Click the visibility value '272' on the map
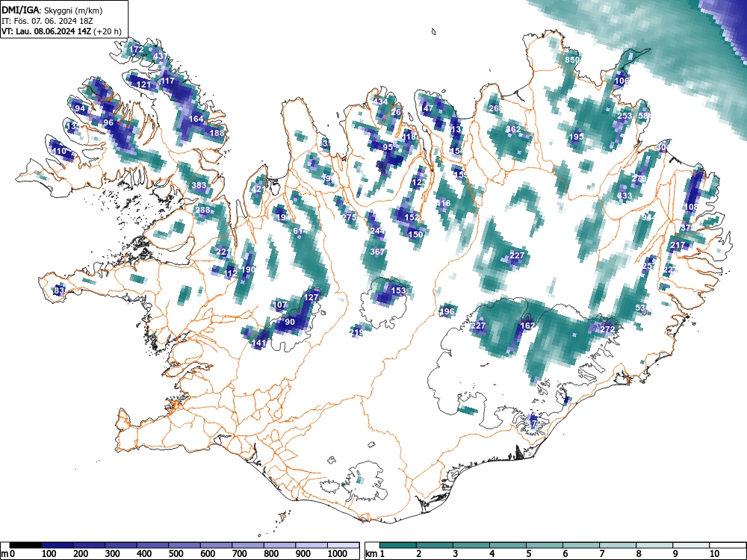The width and height of the screenshot is (747, 560). [x=607, y=329]
